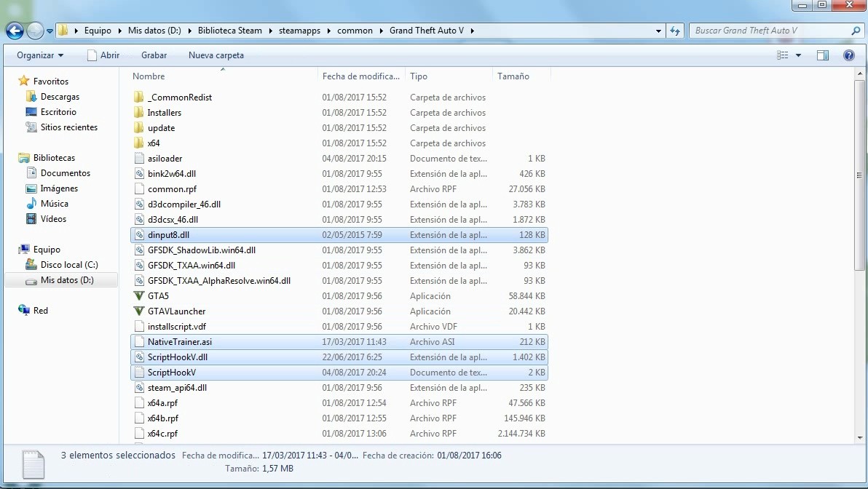This screenshot has width=868, height=489.
Task: Click the update folder icon
Action: (139, 128)
